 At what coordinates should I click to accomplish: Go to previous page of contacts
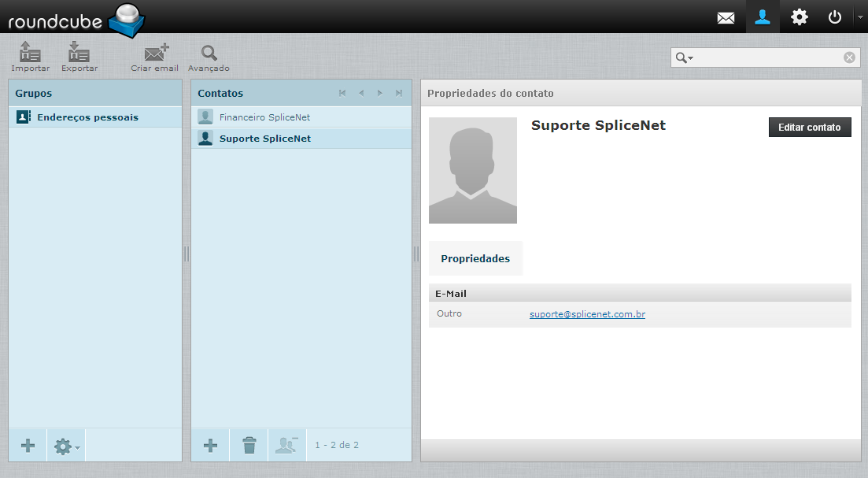click(361, 93)
